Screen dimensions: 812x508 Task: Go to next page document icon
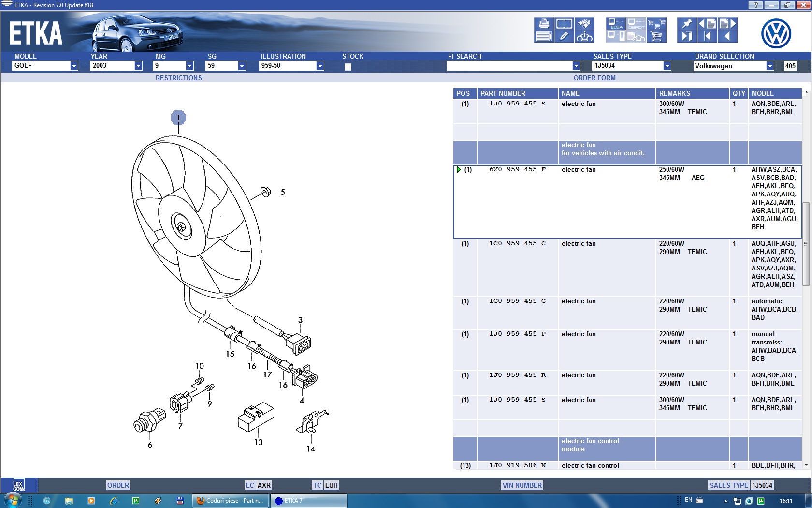coord(727,24)
